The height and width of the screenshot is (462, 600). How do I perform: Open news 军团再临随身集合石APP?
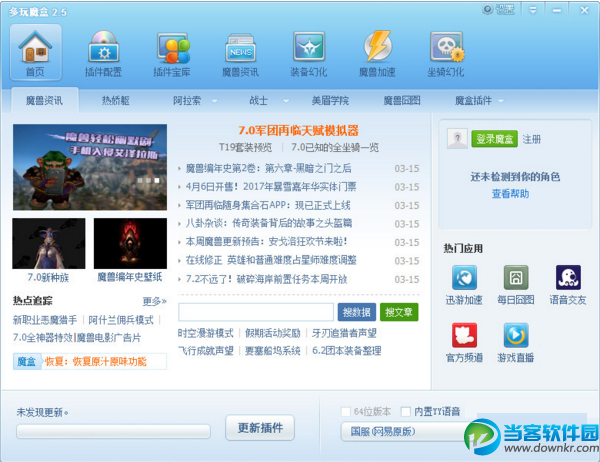pyautogui.click(x=268, y=205)
